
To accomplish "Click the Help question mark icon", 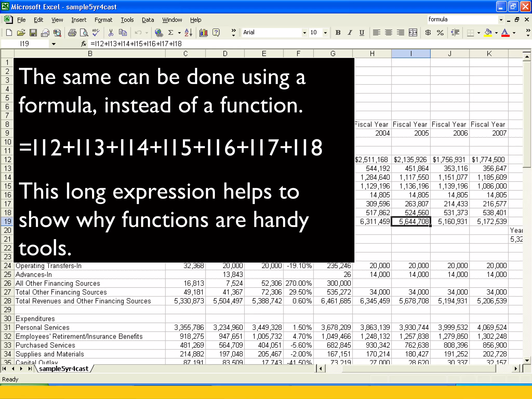I will [x=216, y=32].
